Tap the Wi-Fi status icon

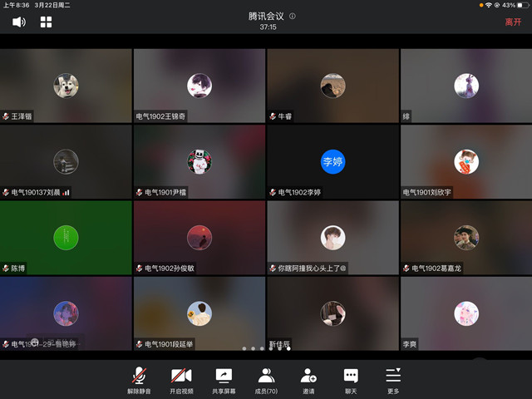tap(489, 5)
